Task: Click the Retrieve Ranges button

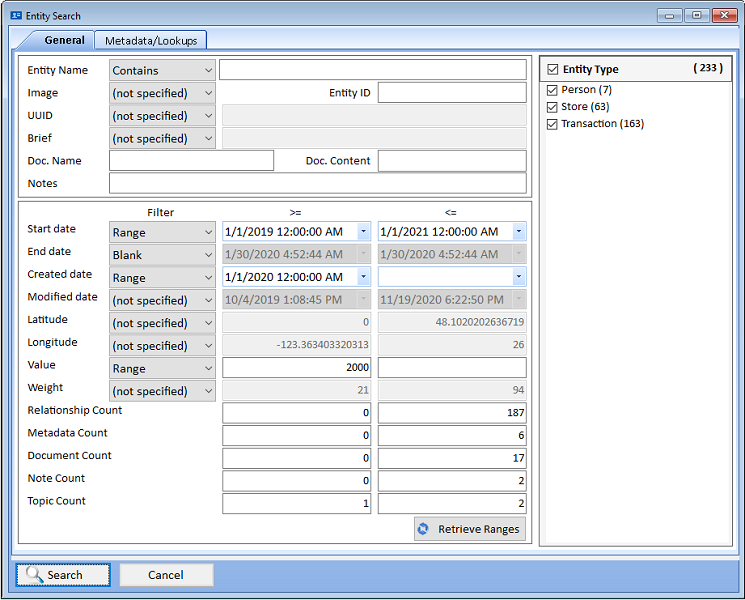Action: tap(470, 529)
